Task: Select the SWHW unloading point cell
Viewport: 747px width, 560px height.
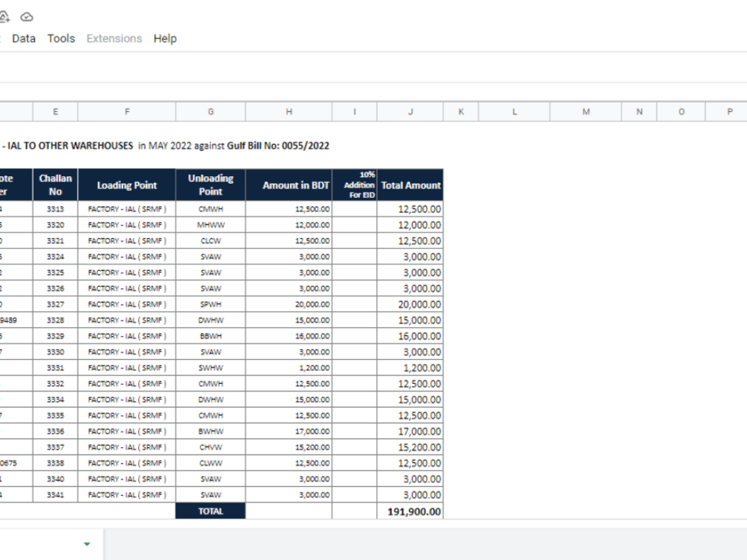Action: click(x=211, y=367)
